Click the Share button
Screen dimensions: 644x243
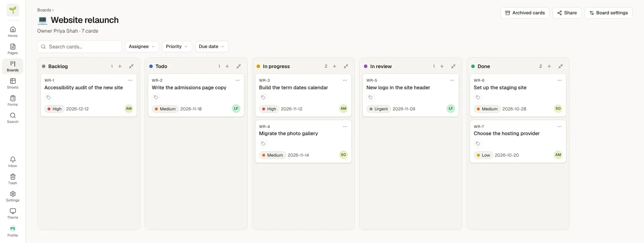pyautogui.click(x=567, y=13)
